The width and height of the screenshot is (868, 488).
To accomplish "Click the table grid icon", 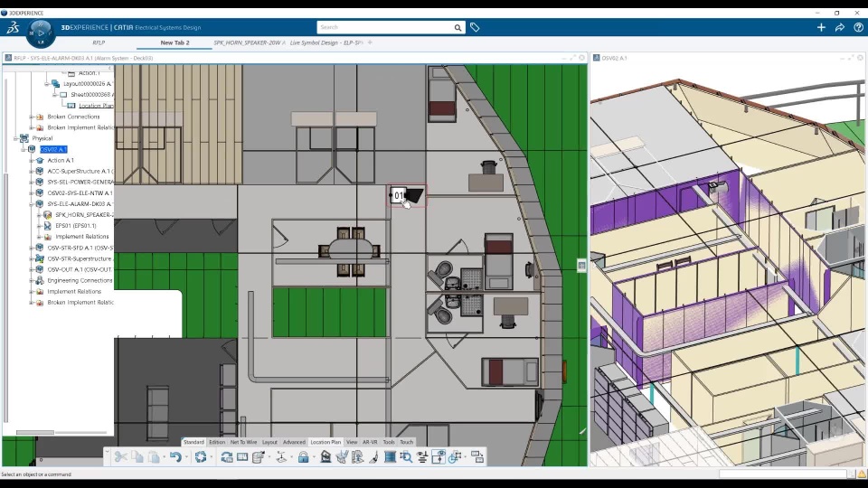I will [x=242, y=457].
